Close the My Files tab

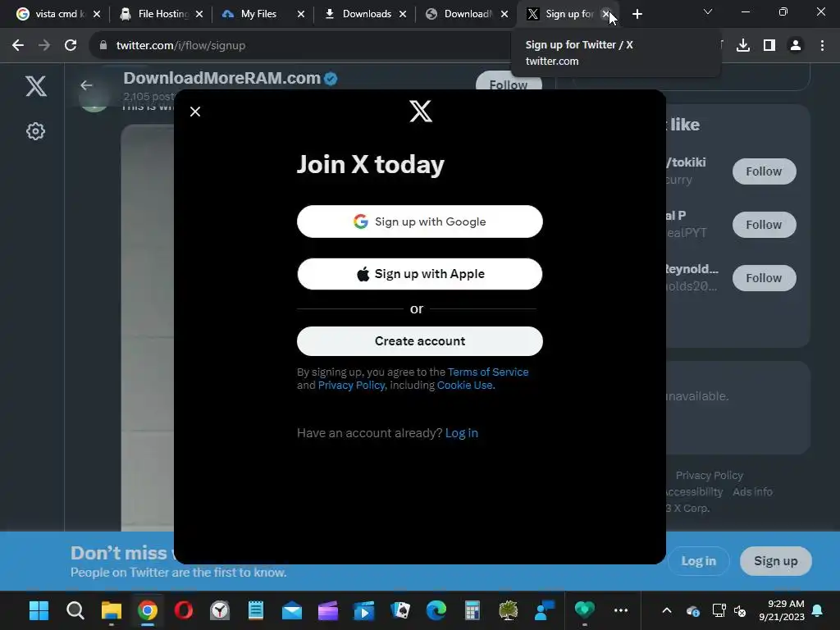(x=301, y=14)
